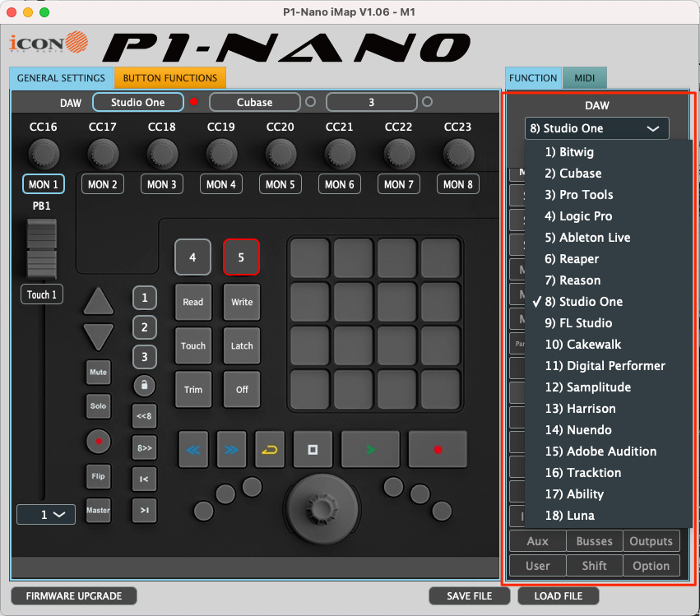This screenshot has width=700, height=616.
Task: Switch to the GENERAL SETTINGS tab
Action: [x=61, y=77]
